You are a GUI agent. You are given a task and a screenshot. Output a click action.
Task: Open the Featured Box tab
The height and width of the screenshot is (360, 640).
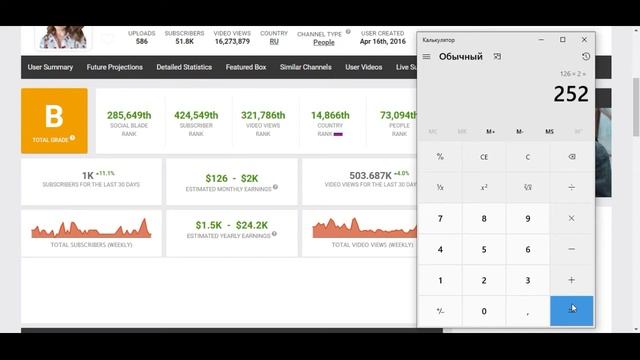coord(246,67)
